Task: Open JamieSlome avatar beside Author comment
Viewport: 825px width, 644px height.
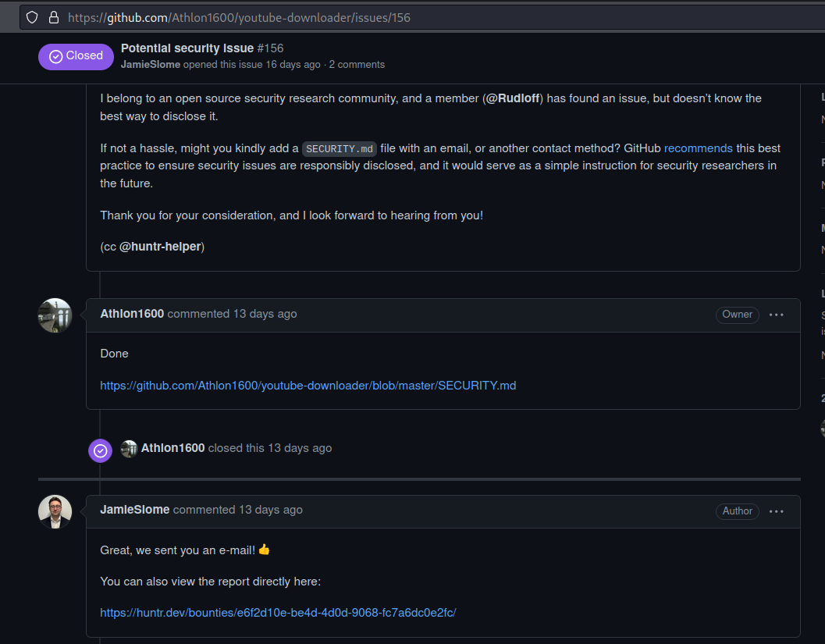Action: tap(55, 512)
